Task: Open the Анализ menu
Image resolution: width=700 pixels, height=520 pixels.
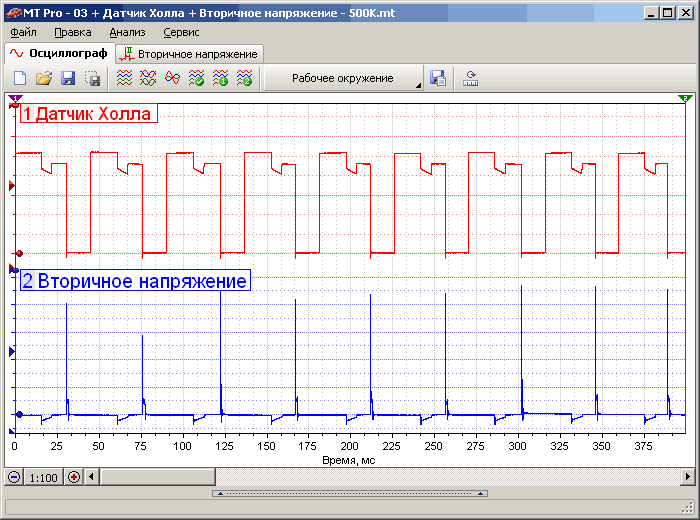Action: click(x=127, y=32)
